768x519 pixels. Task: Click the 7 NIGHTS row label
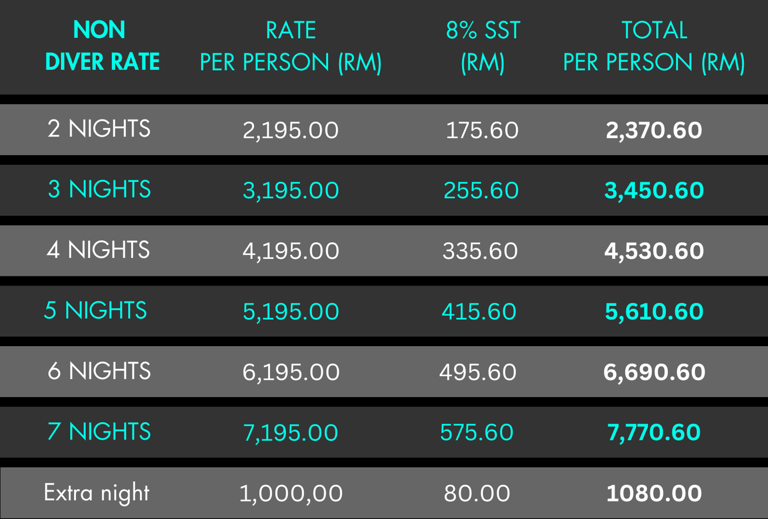(x=99, y=432)
